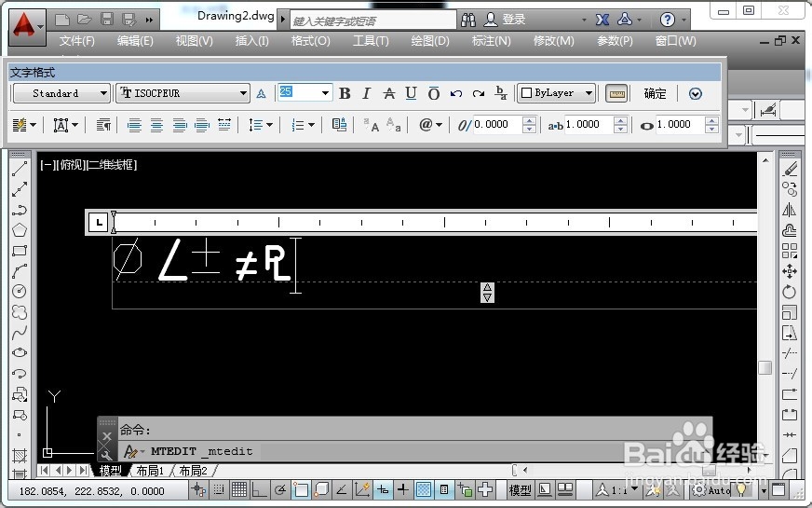Click the 模型 status bar button
The height and width of the screenshot is (508, 812).
[x=520, y=490]
